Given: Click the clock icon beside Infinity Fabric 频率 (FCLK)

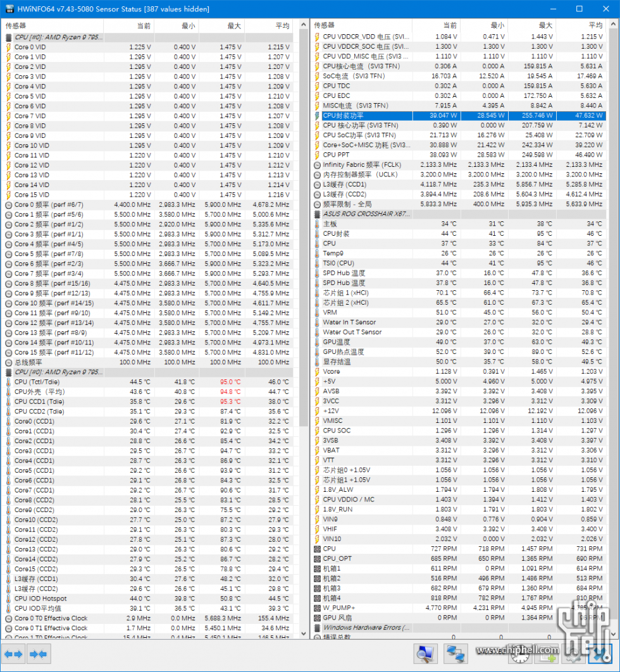Looking at the screenshot, I should tap(317, 165).
